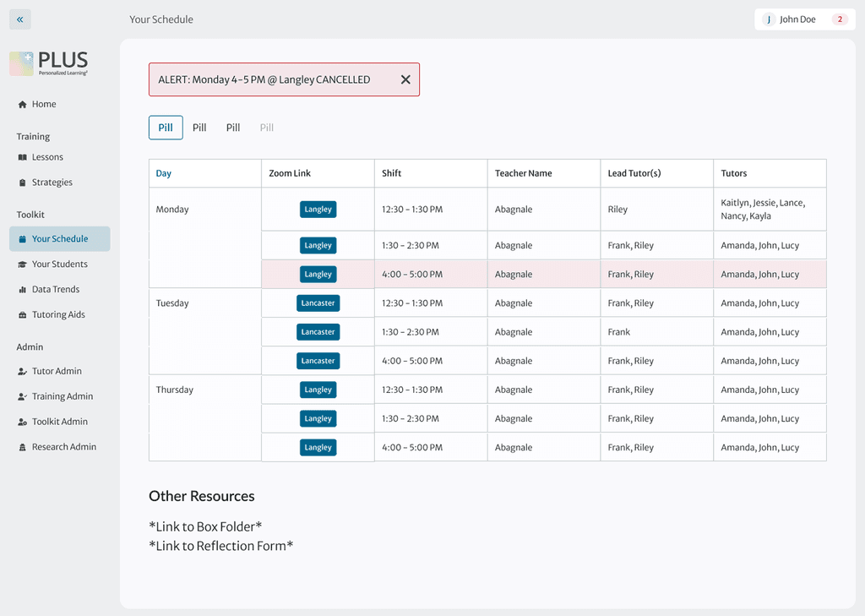Dismiss the Langley cancelled alert
Viewport: 865px width, 616px height.
click(405, 79)
